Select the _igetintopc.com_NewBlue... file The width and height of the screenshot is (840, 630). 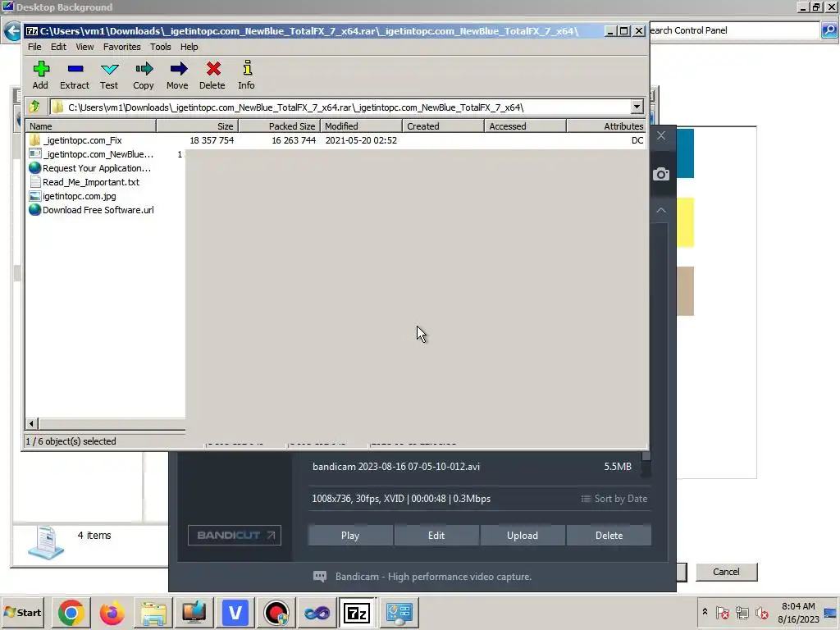coord(91,154)
